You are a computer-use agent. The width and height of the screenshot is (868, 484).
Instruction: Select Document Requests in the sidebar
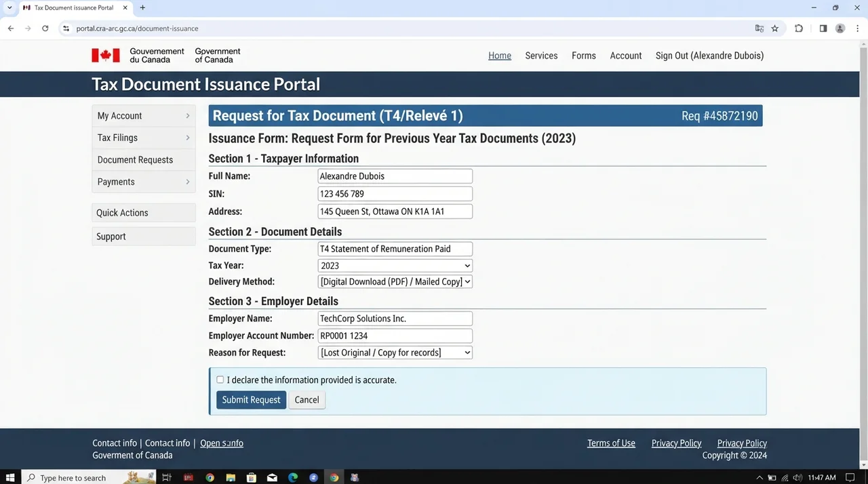click(144, 160)
